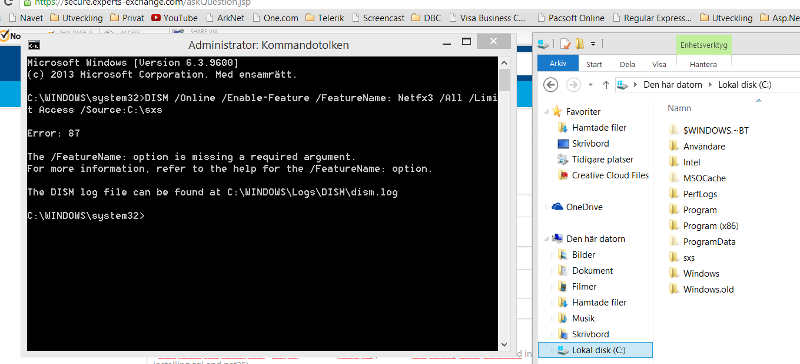Select the Användare folder

(x=696, y=146)
